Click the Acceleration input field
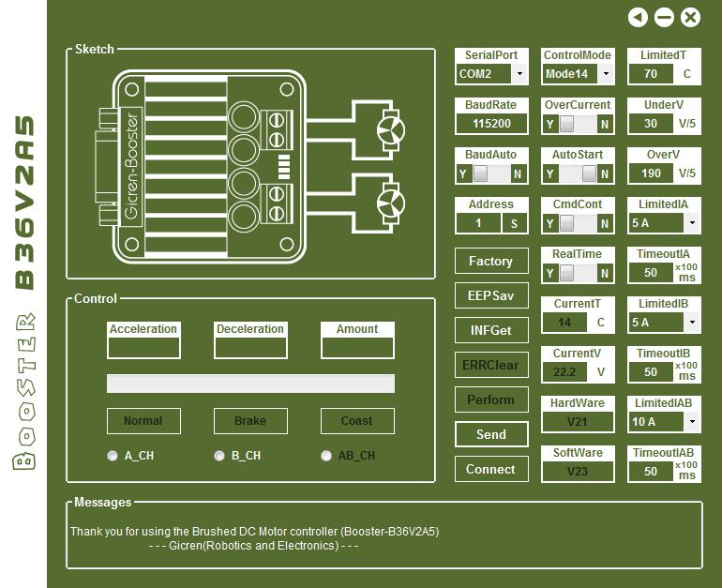722x588 pixels. pyautogui.click(x=143, y=347)
